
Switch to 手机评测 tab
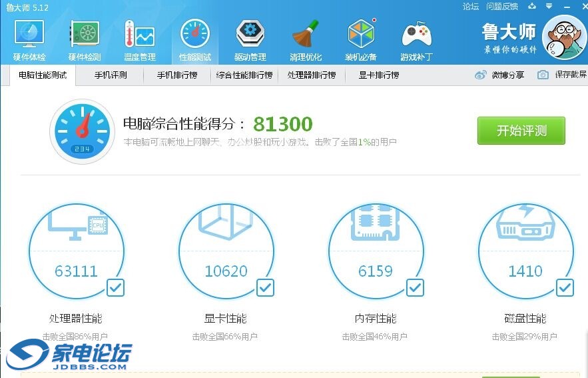pyautogui.click(x=111, y=75)
